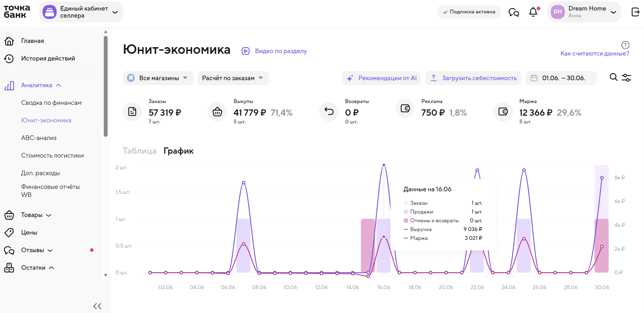Open the Расчёт по заказам dropdown
This screenshot has height=313, width=644.
pyautogui.click(x=233, y=78)
